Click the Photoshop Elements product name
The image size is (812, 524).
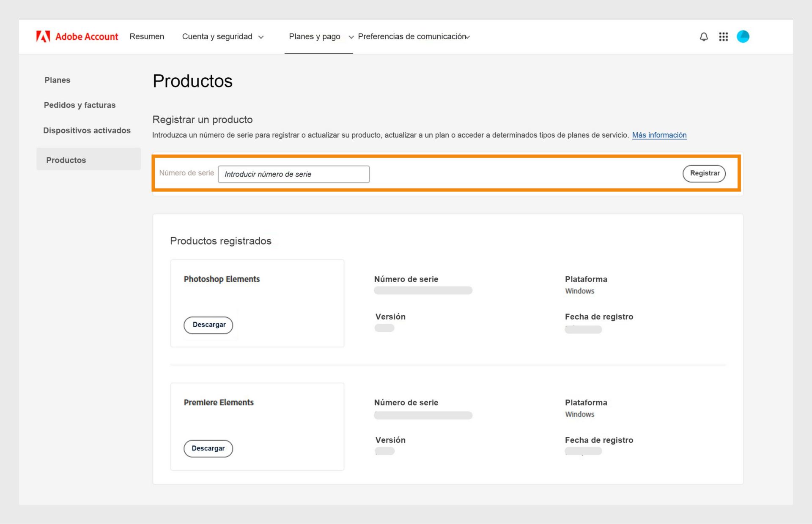coord(222,279)
